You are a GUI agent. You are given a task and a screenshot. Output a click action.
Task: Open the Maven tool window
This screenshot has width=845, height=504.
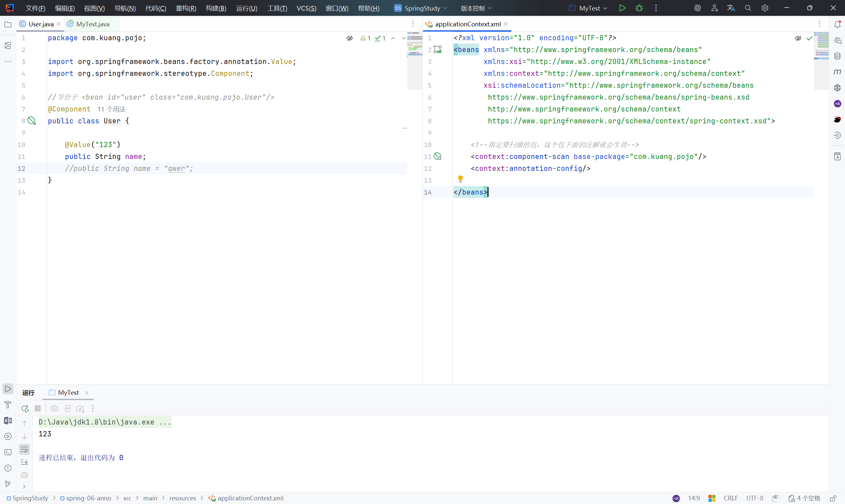[x=837, y=72]
